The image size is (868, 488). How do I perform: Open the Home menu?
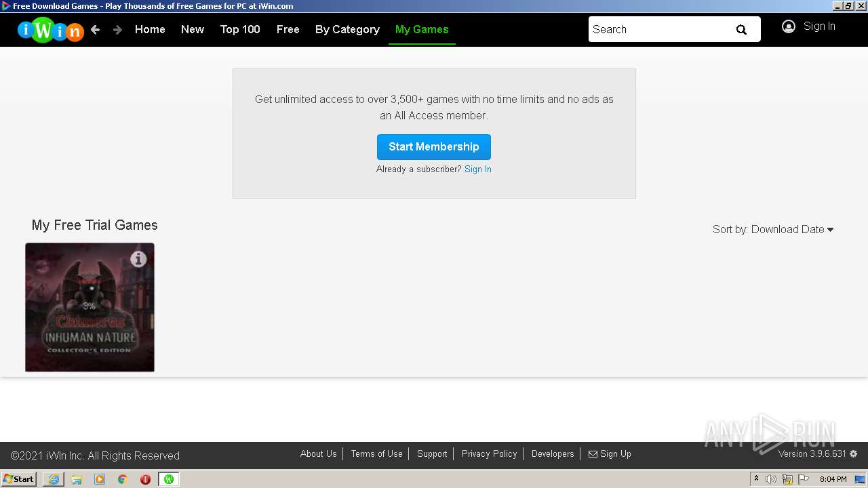150,30
